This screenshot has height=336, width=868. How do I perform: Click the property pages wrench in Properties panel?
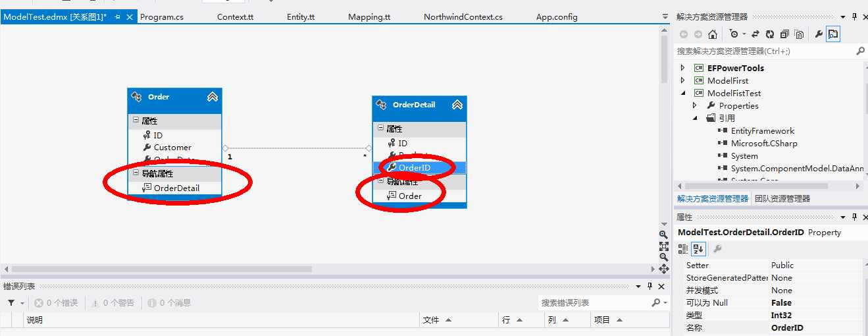click(x=717, y=248)
